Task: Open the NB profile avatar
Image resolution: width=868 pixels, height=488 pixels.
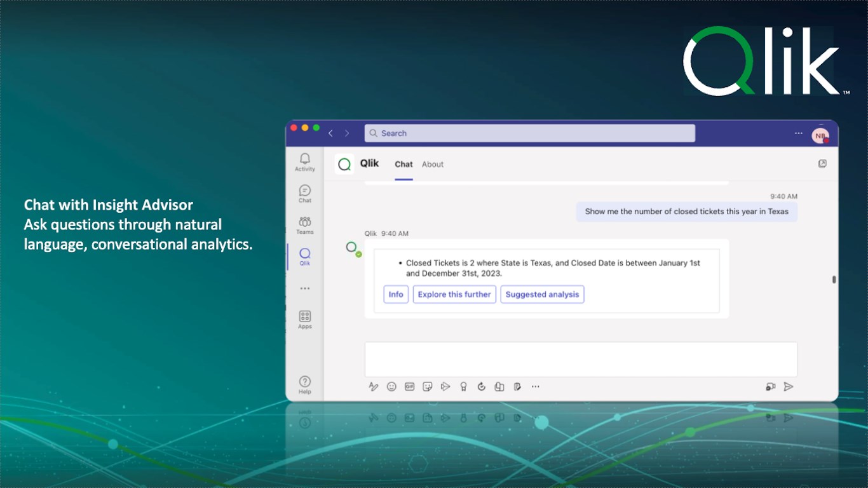Action: click(x=820, y=135)
